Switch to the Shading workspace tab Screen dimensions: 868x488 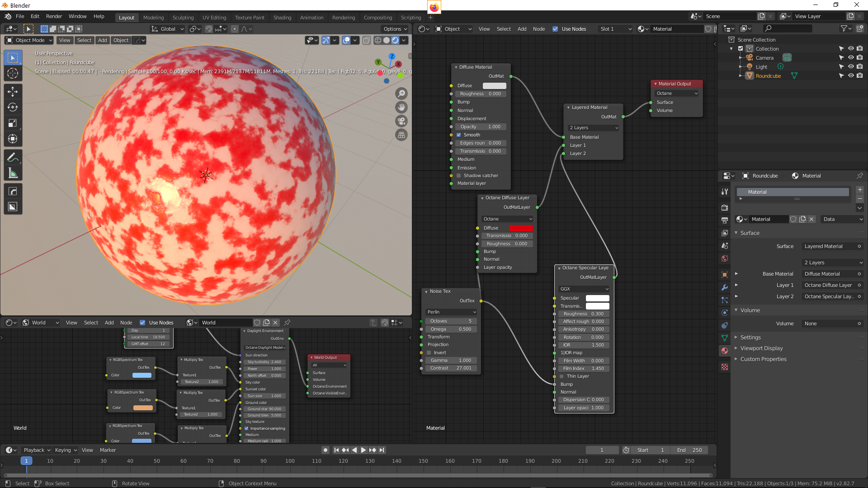pos(282,18)
